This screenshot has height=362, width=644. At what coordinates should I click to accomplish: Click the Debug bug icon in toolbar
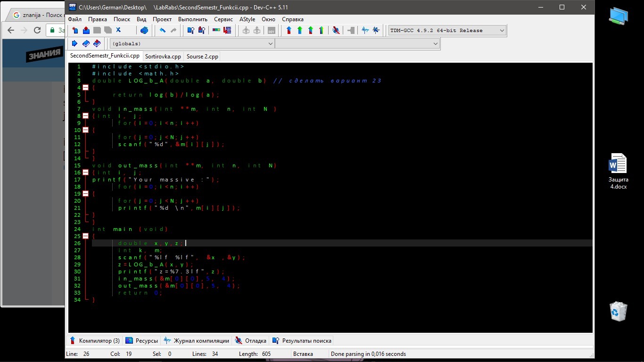(x=336, y=30)
